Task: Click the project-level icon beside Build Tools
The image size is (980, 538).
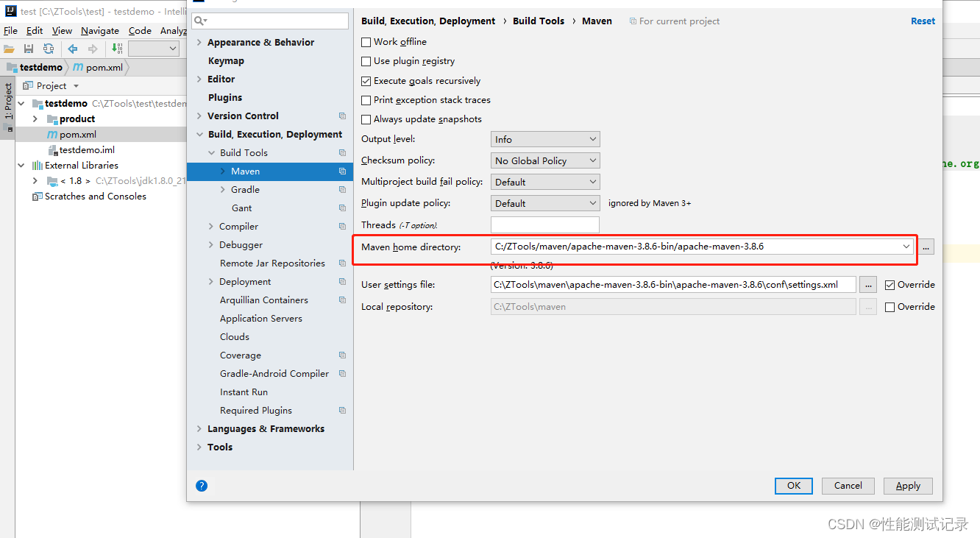Action: coord(342,153)
